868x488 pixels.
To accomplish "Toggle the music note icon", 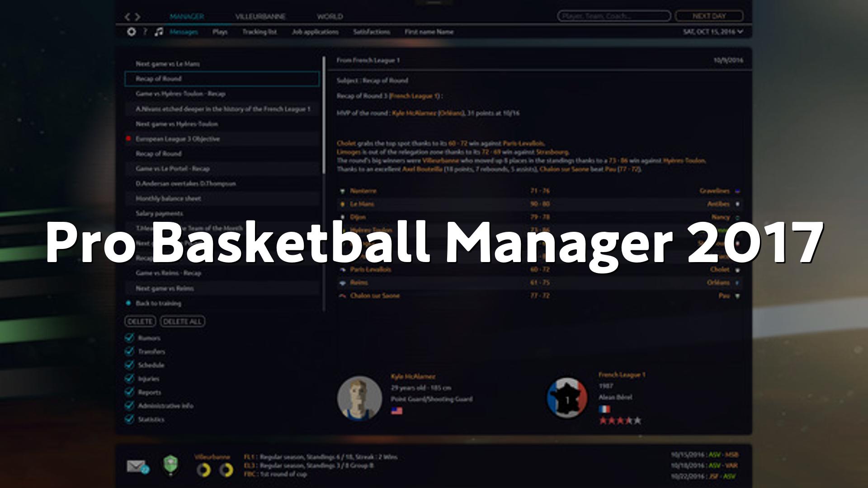I will pyautogui.click(x=159, y=32).
